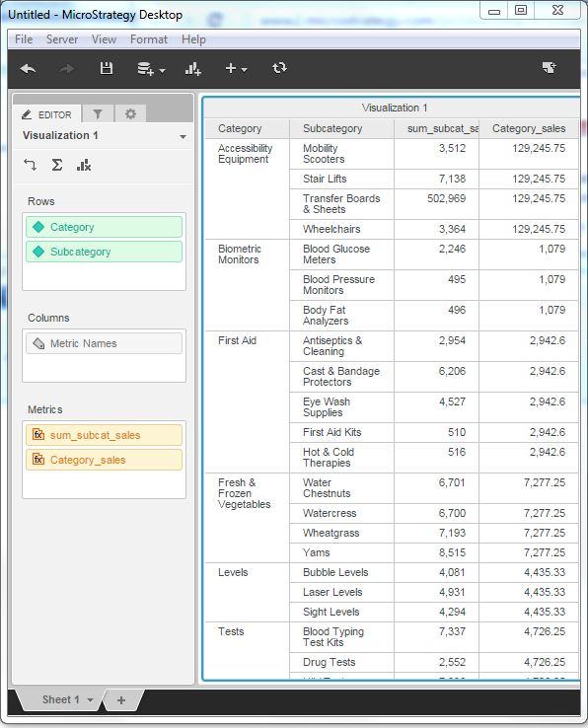The image size is (588, 728).
Task: Click the Sigma totals icon
Action: click(56, 165)
